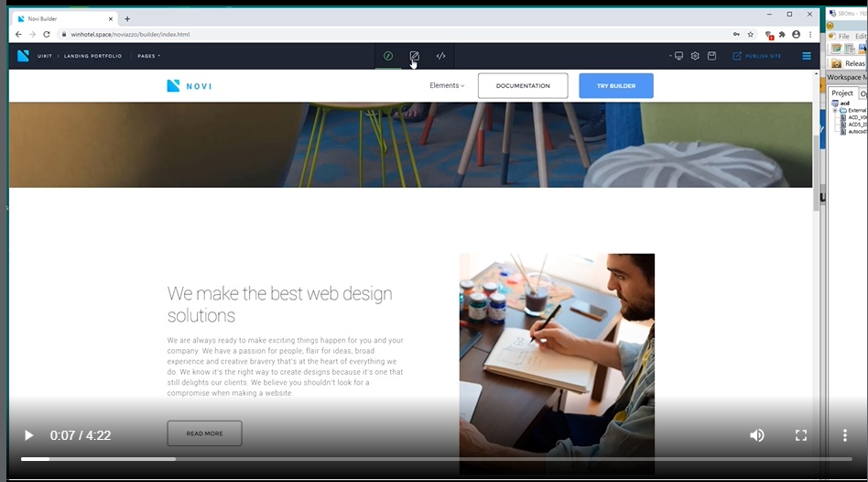The width and height of the screenshot is (868, 482).
Task: Open the extensions puzzle icon
Action: 782,34
